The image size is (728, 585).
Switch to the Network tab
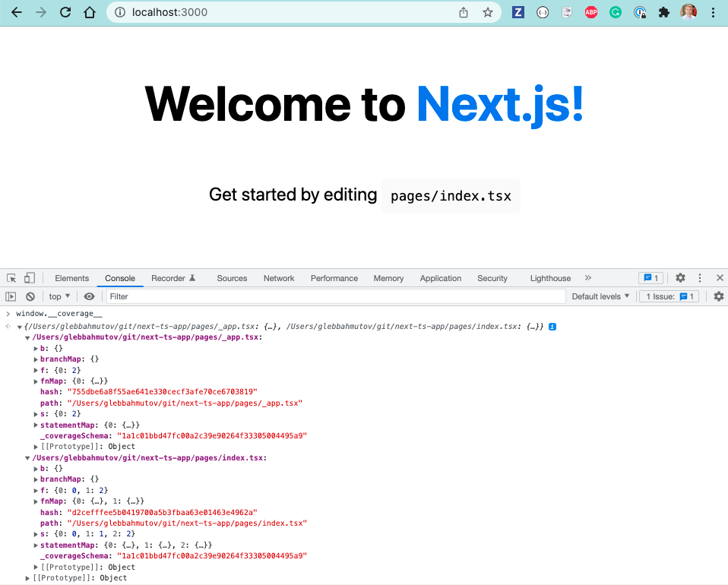278,278
